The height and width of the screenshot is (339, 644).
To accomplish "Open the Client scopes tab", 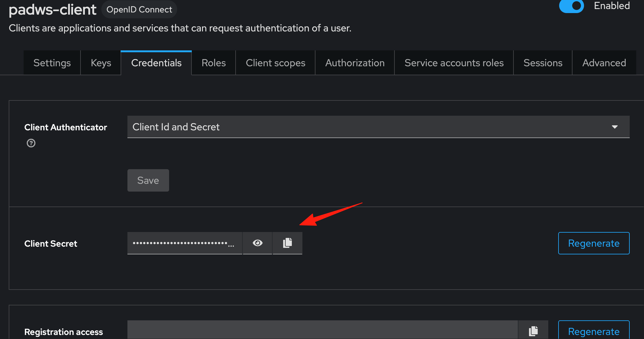I will 275,63.
